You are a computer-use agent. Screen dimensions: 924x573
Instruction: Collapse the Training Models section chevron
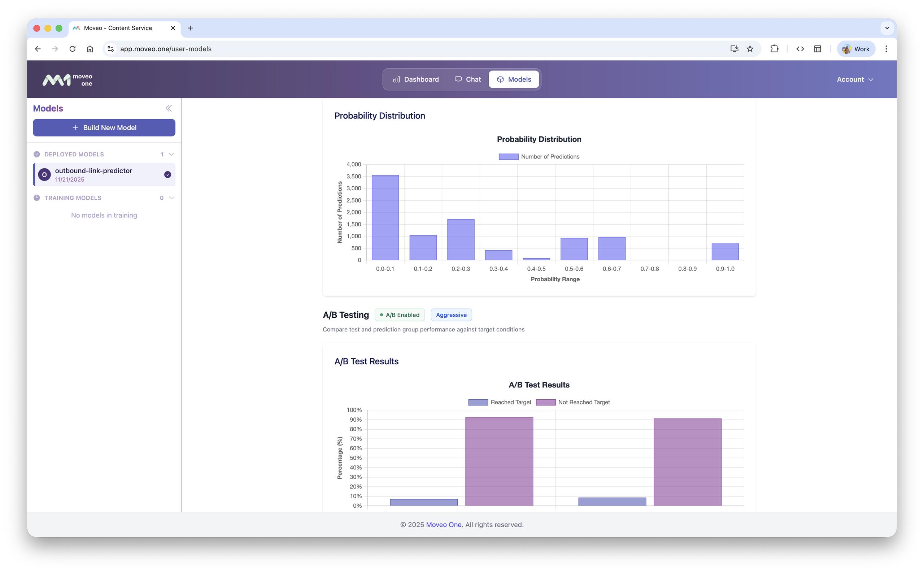(171, 198)
